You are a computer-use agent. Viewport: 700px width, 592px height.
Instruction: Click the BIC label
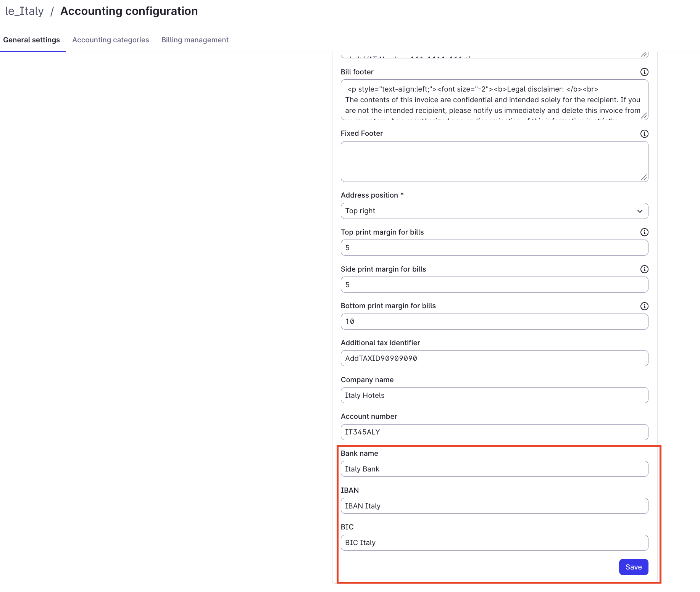point(347,527)
